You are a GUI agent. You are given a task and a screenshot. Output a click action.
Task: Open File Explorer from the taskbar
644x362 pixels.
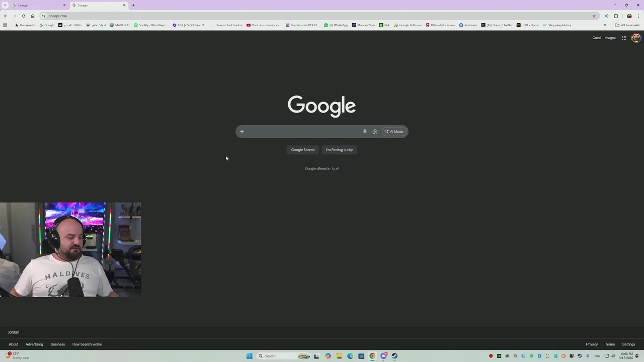[339, 356]
